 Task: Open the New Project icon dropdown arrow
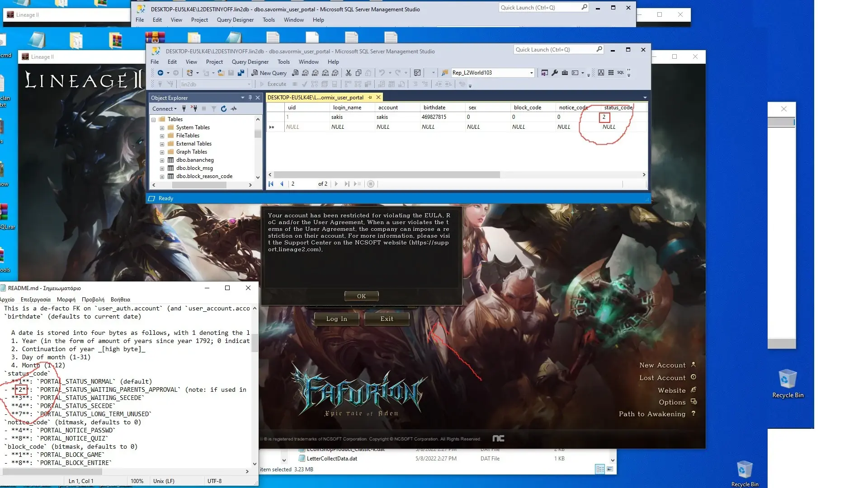point(198,73)
